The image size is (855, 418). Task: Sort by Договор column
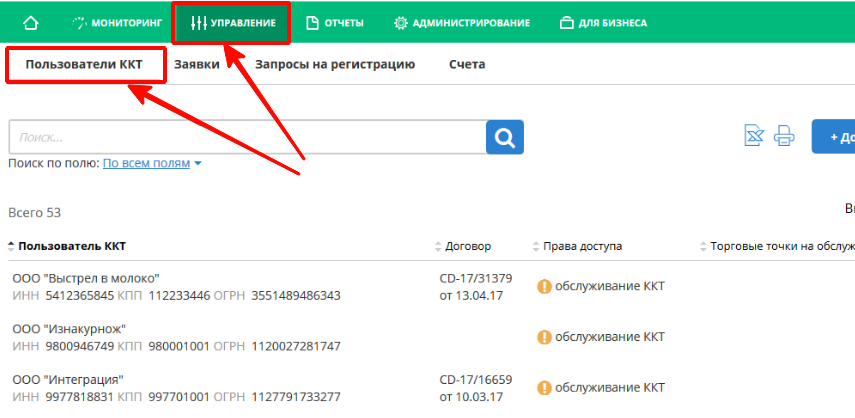coord(463,246)
